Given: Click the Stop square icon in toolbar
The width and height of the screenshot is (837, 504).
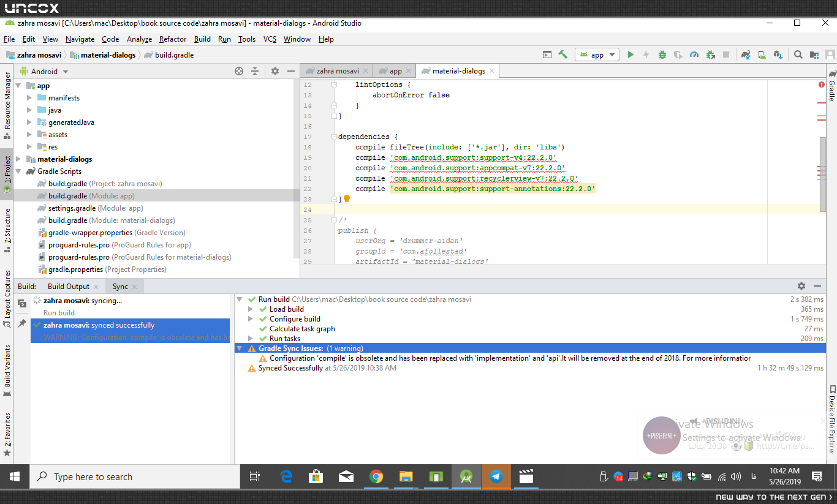Looking at the screenshot, I should click(x=726, y=55).
